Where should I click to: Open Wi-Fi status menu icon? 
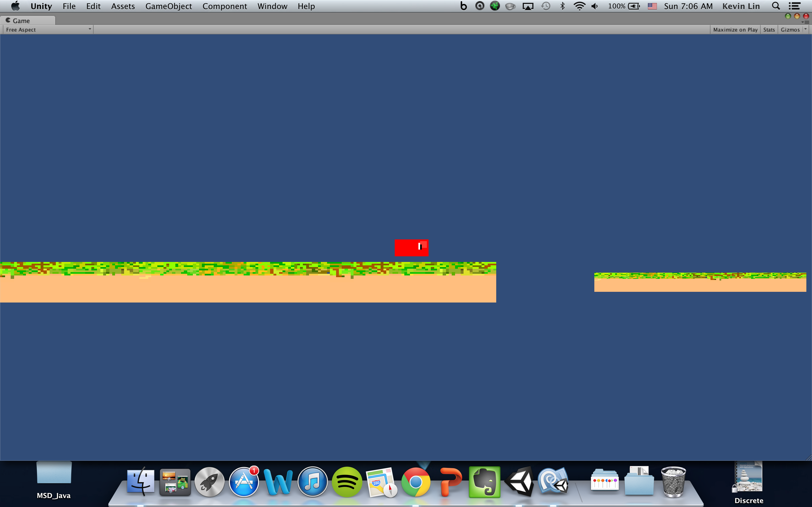click(x=579, y=6)
